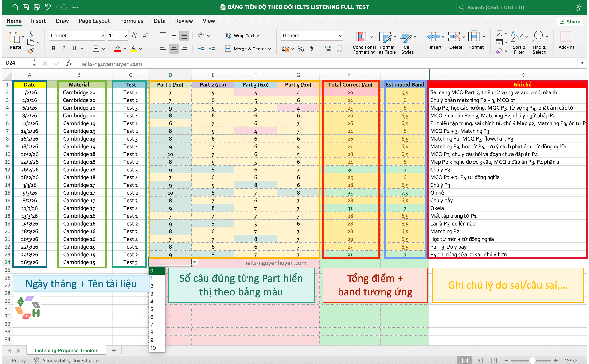The image size is (589, 364).
Task: Click the Percent Style icon
Action: pos(300,49)
